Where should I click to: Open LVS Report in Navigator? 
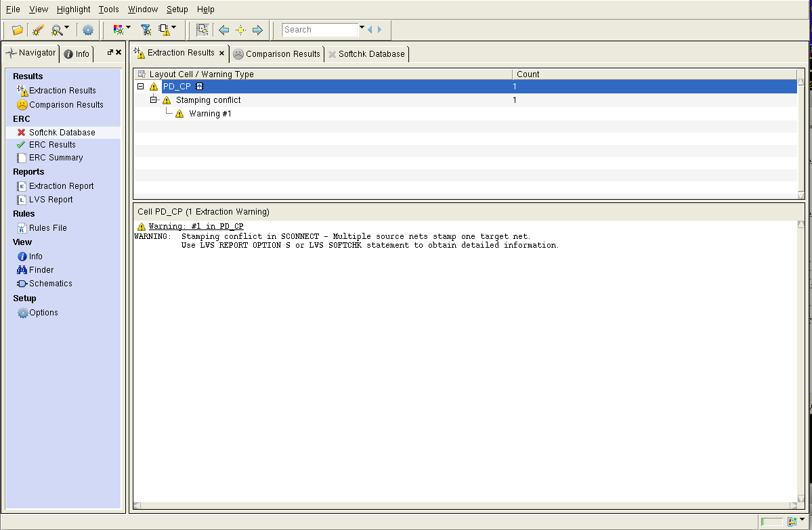[51, 200]
